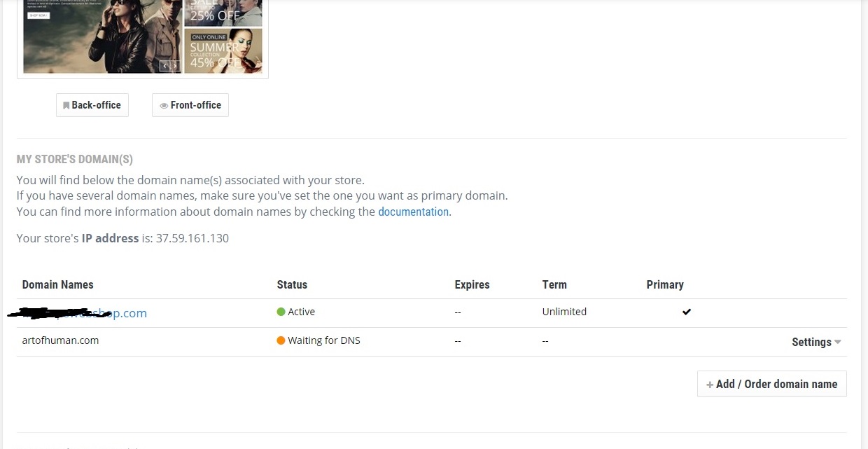Open the documentation link
The width and height of the screenshot is (868, 449).
pos(414,212)
